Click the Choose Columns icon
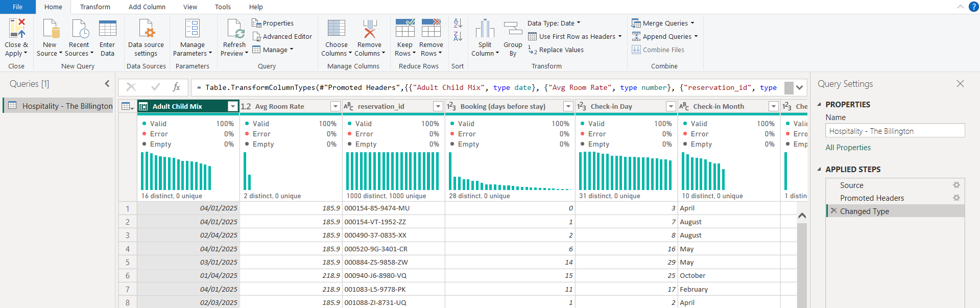 pos(336,29)
